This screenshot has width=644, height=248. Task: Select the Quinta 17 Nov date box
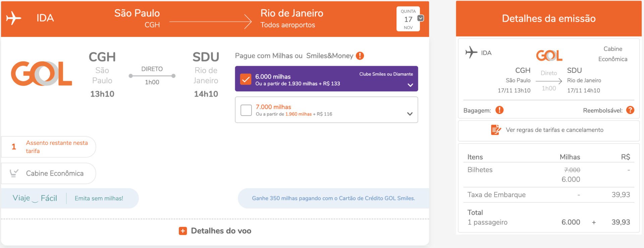point(408,19)
